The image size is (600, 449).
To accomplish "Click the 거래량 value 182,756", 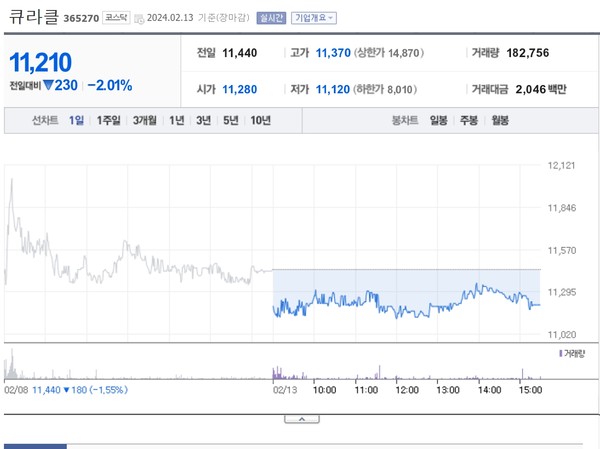I will click(x=528, y=53).
